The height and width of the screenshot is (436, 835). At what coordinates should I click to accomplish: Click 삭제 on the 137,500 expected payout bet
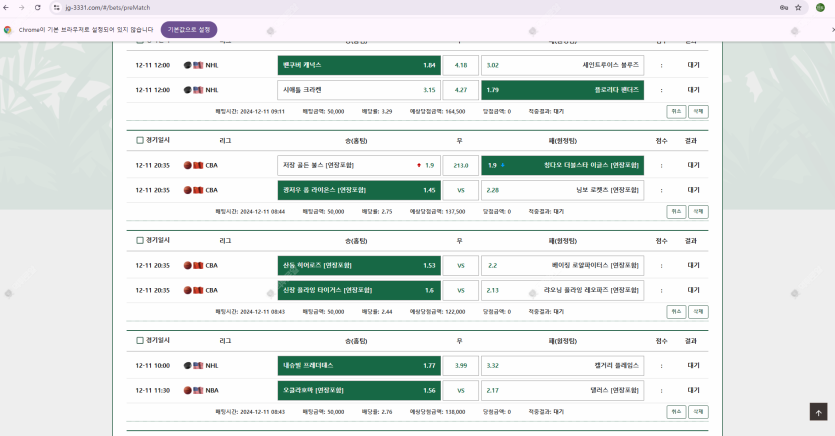(x=698, y=211)
